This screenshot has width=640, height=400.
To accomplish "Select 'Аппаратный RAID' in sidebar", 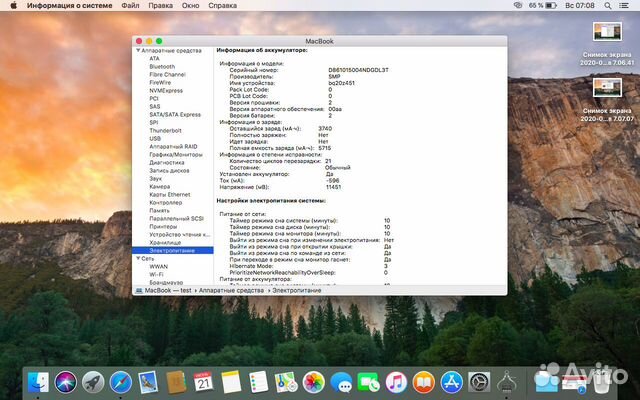I will click(x=173, y=147).
